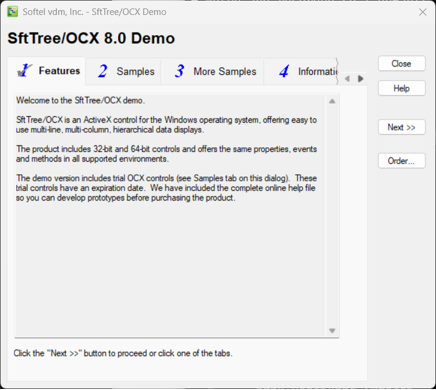Click the blue number 3 icon

[x=180, y=71]
